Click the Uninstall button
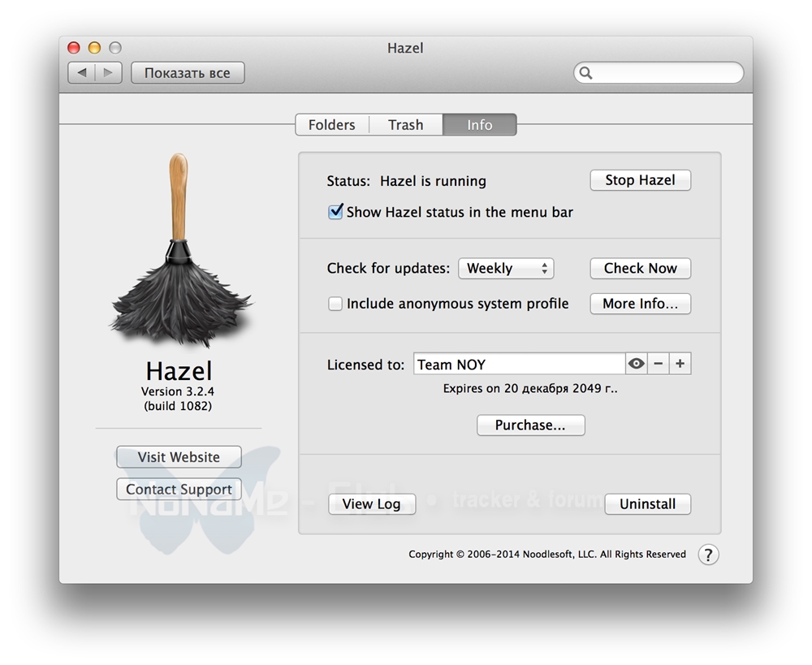This screenshot has height=665, width=812. coord(647,504)
